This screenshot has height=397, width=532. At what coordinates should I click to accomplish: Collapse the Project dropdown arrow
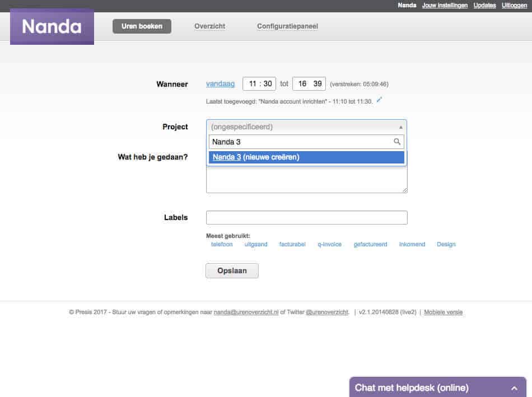tap(400, 127)
